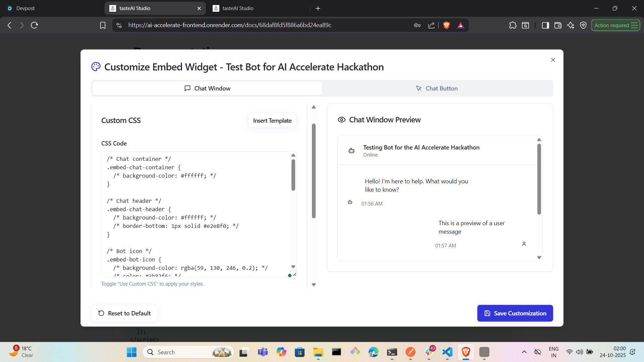Open Brave Wallet icon
The image size is (644, 362).
[558, 25]
